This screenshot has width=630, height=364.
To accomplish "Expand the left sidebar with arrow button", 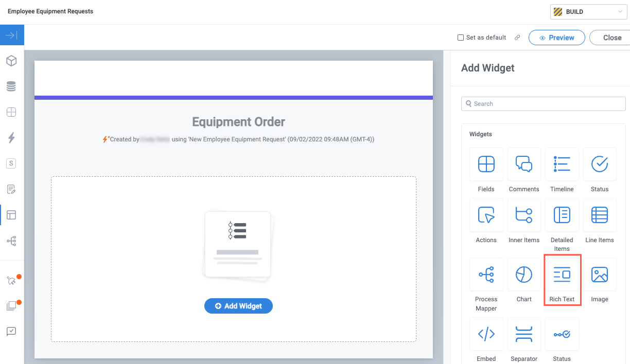I will tap(12, 35).
